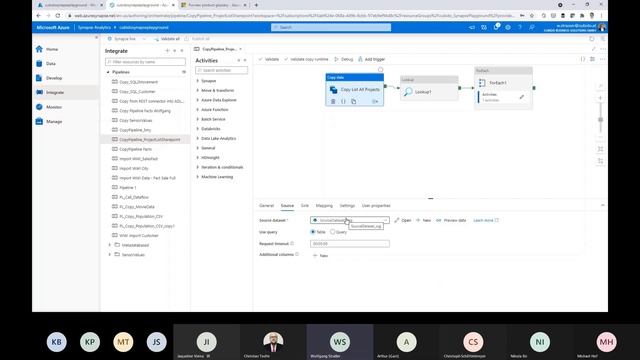640x360 pixels.
Task: Focus the Search activities field
Action: point(222,70)
